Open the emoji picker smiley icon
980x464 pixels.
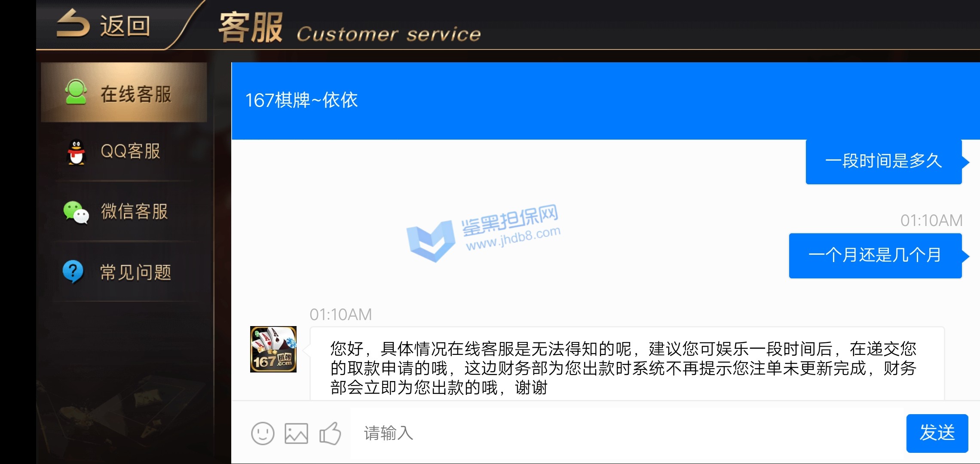click(263, 433)
